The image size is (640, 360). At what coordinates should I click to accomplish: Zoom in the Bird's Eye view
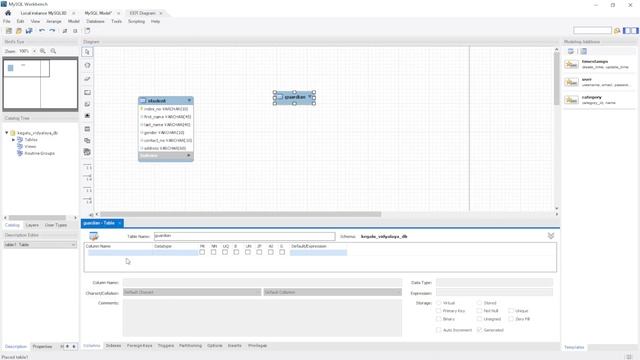point(43,51)
